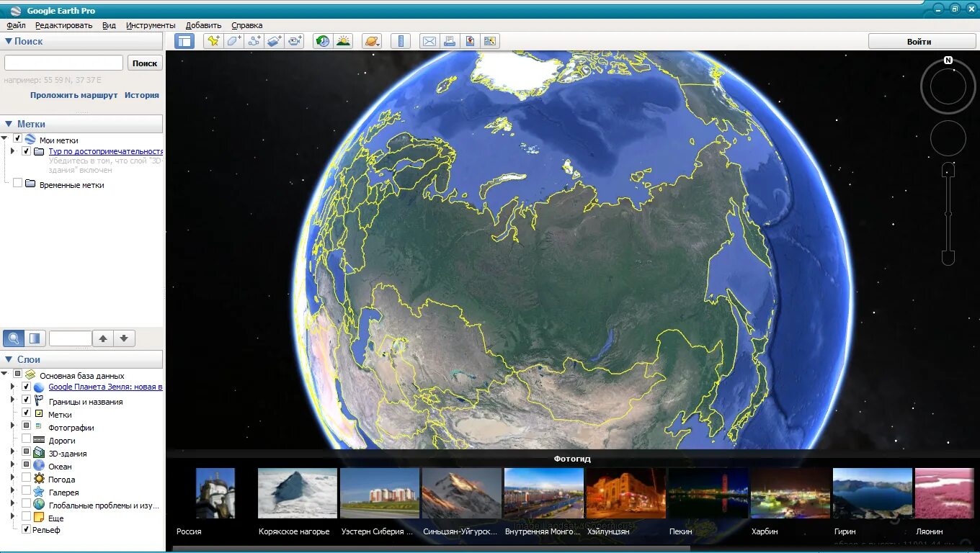Open the Print tool
The height and width of the screenshot is (553, 980).
point(450,41)
